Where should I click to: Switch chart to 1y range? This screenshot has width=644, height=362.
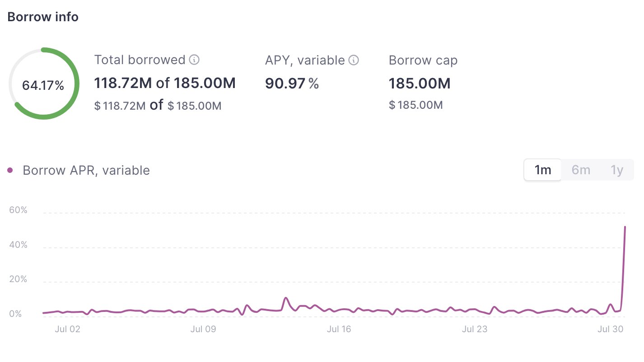coord(617,170)
